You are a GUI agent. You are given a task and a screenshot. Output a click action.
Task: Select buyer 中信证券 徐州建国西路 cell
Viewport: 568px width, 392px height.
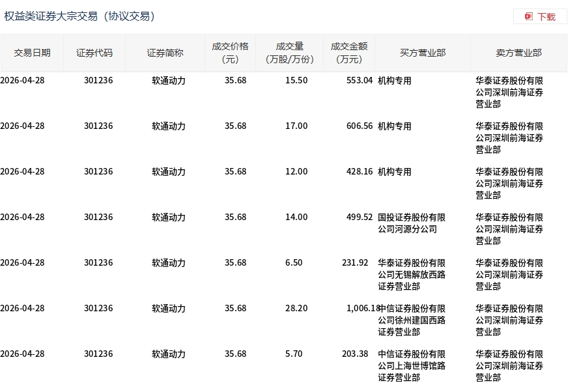[412, 320]
